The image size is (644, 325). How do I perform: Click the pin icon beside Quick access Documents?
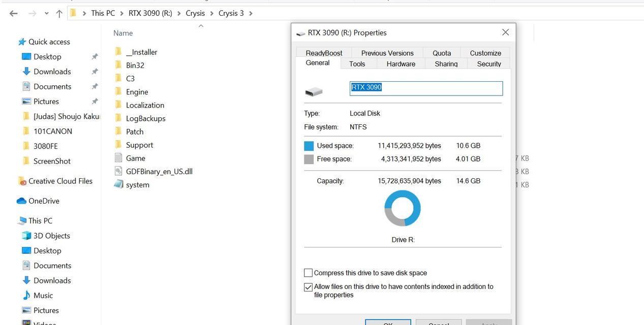point(95,86)
